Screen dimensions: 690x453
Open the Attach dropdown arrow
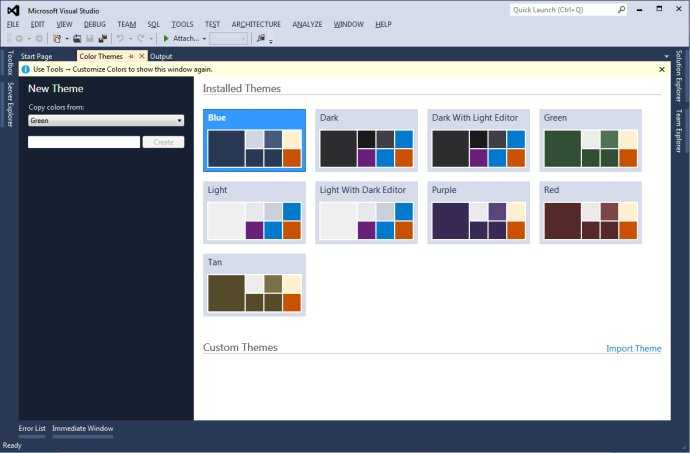coord(204,39)
